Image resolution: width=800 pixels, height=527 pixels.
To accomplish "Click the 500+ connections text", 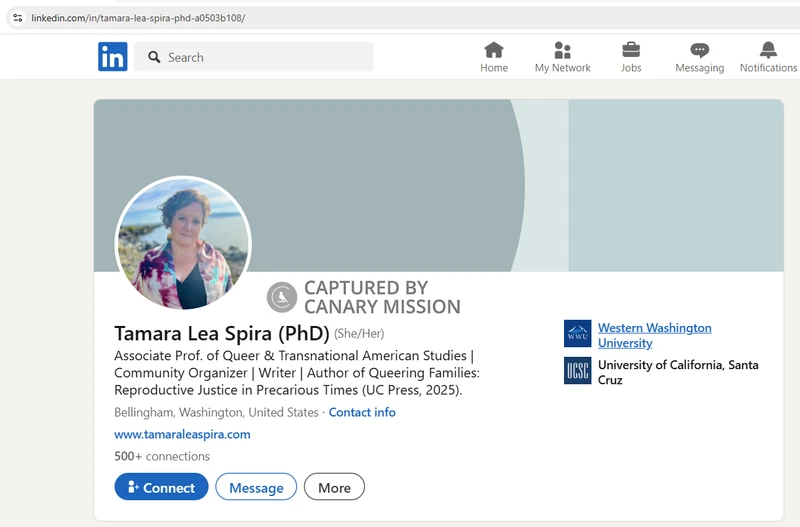I will coord(162,456).
